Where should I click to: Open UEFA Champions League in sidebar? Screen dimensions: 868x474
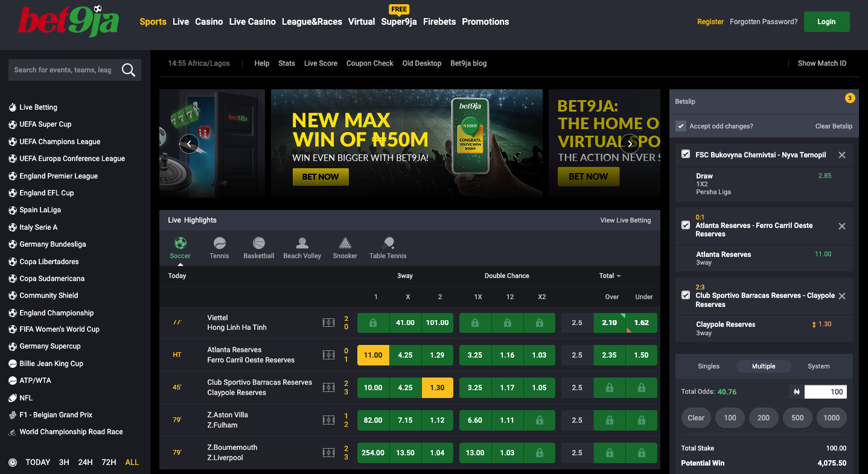60,142
